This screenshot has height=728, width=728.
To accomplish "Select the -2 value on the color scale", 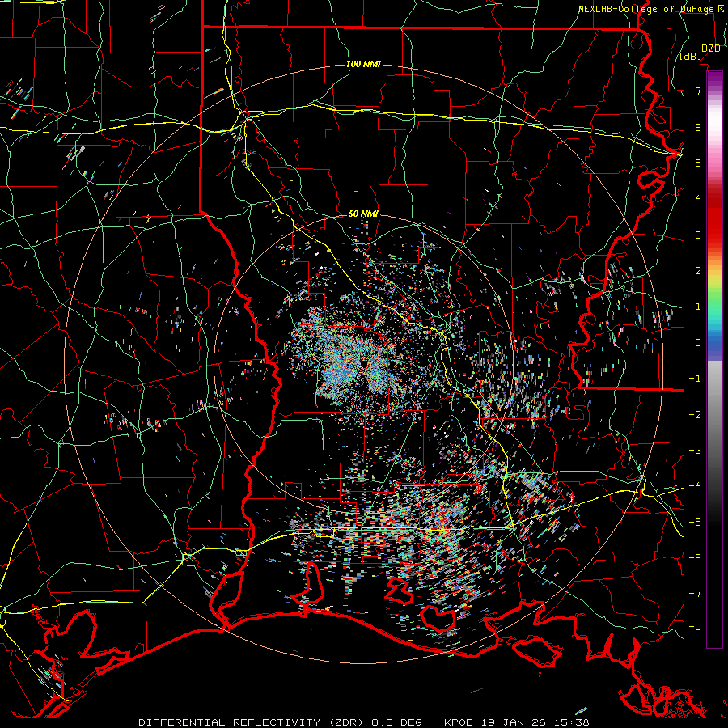I will pyautogui.click(x=695, y=414).
